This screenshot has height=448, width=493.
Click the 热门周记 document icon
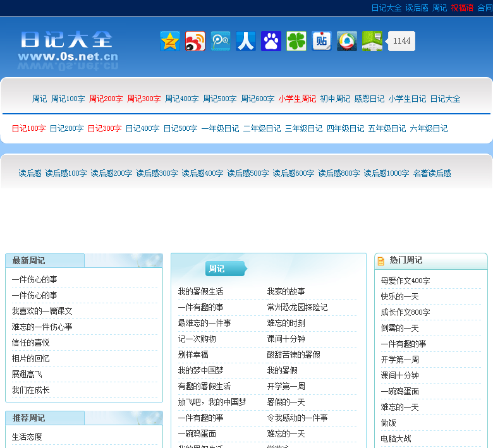380,261
